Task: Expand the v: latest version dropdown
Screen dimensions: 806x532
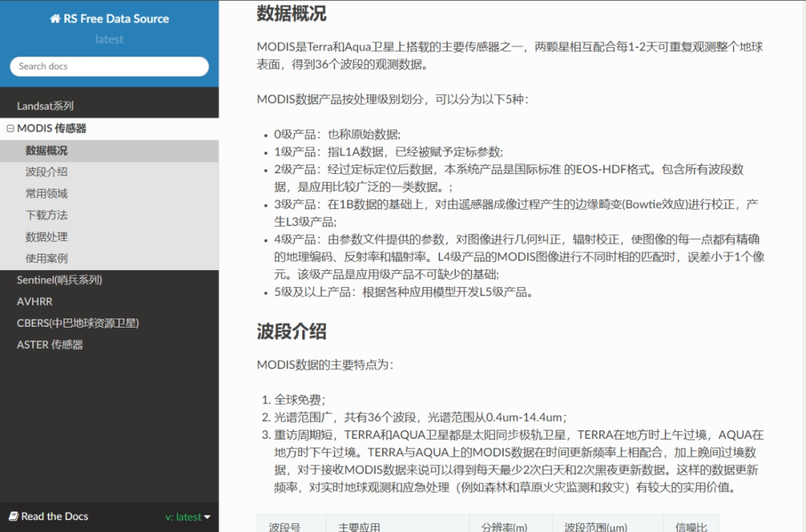Action: 187,517
